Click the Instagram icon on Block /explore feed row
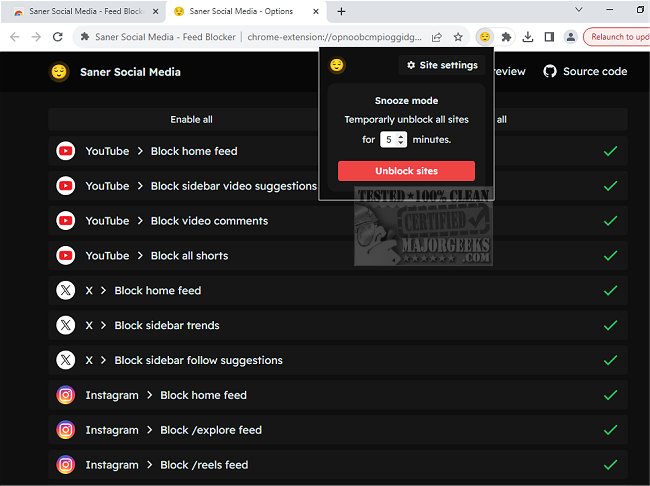This screenshot has width=650, height=486. tap(65, 430)
